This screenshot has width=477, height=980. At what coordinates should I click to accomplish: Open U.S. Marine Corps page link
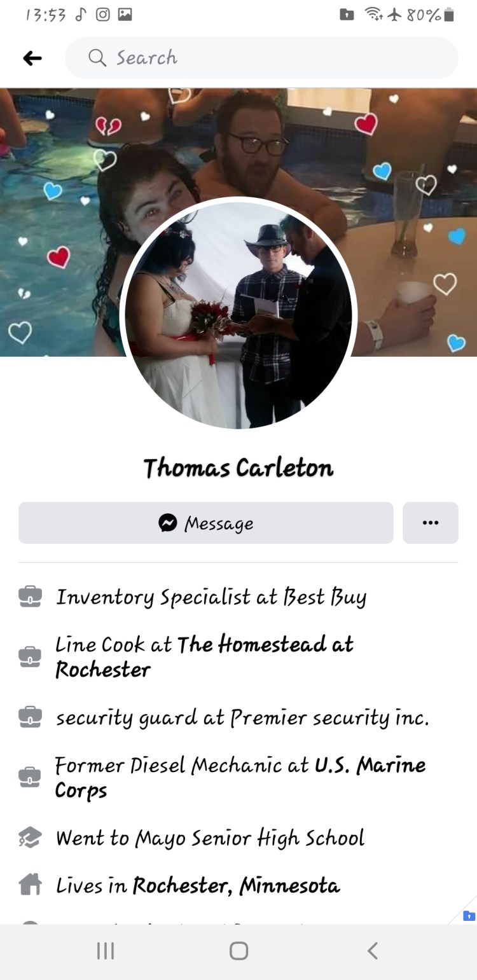240,777
